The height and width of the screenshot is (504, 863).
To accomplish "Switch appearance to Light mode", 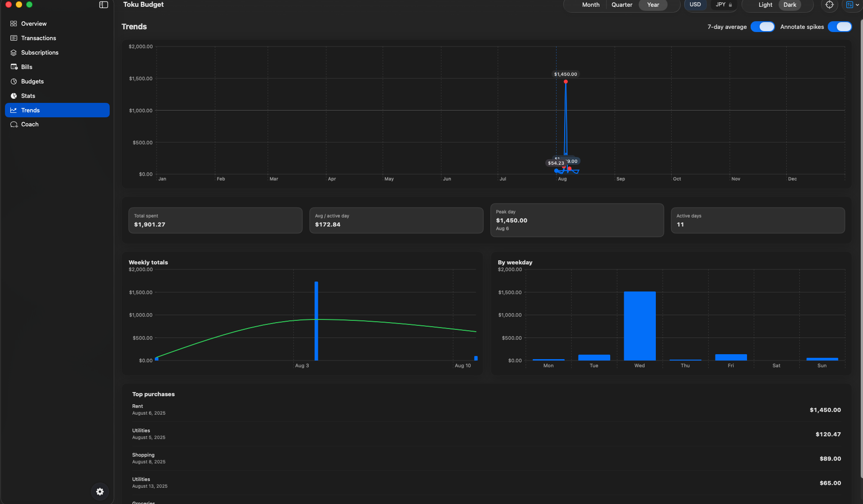I will click(765, 5).
